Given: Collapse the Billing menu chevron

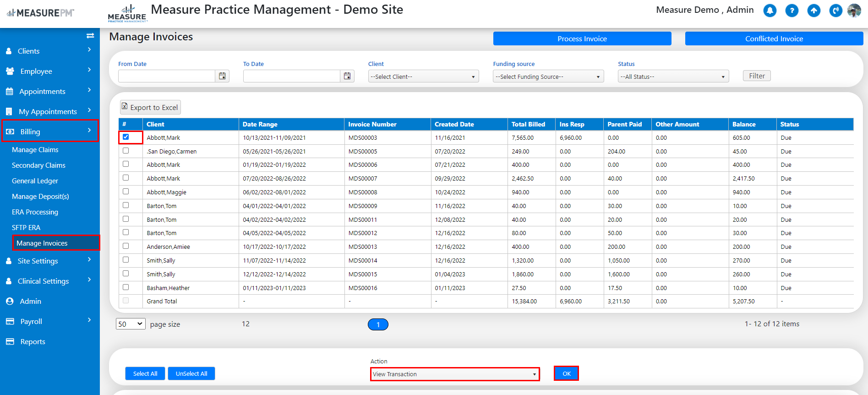Looking at the screenshot, I should (x=89, y=130).
